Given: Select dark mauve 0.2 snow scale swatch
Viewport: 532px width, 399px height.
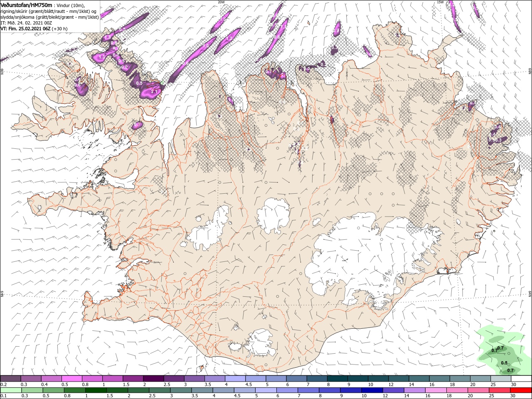Looking at the screenshot, I should point(10,379).
